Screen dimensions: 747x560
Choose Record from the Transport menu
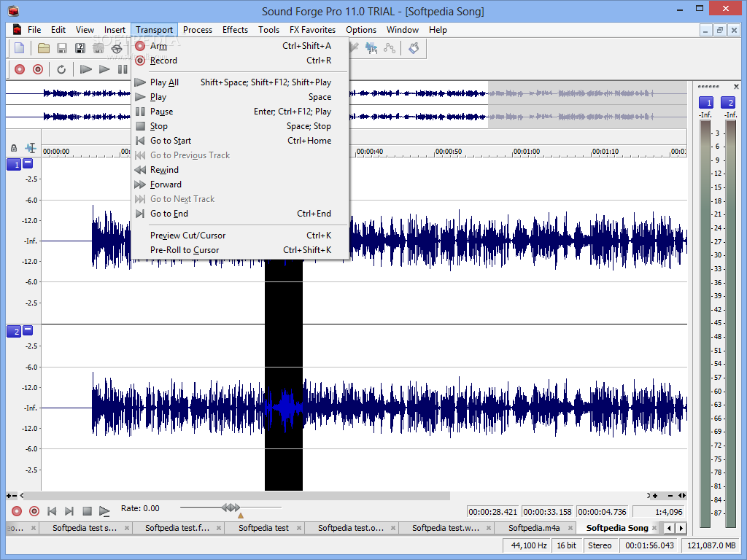[x=240, y=61]
